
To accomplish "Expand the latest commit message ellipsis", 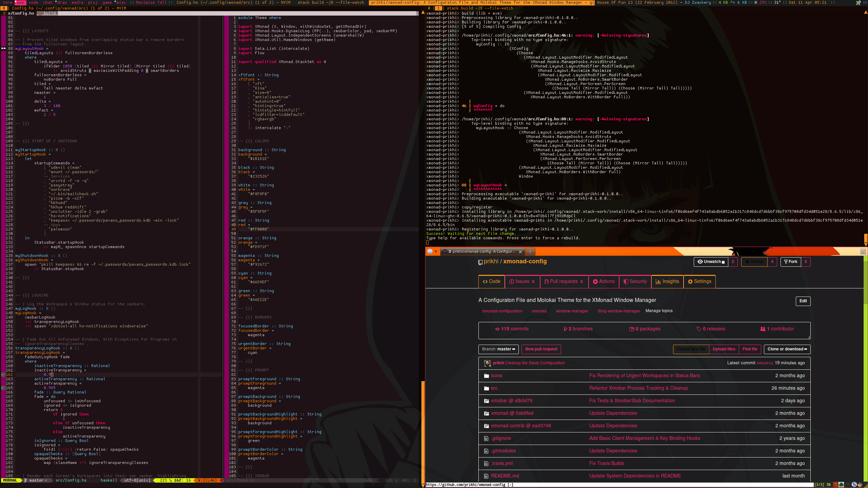I will pos(571,363).
